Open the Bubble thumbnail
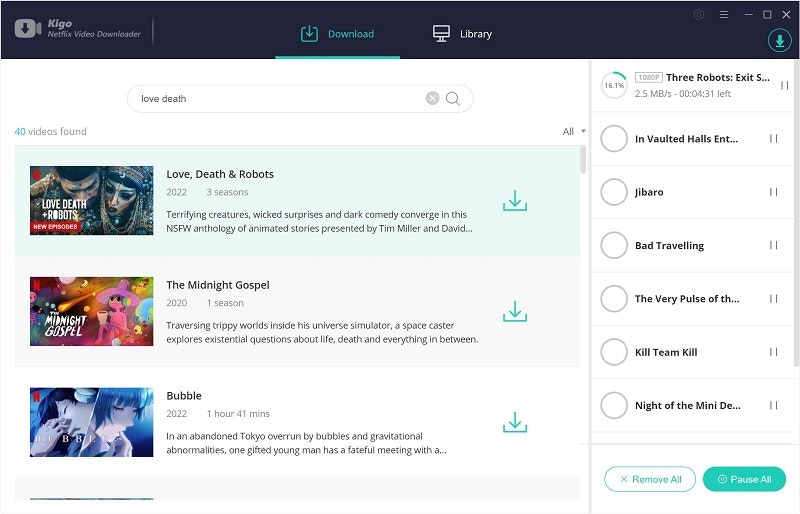800x514 pixels. 91,422
